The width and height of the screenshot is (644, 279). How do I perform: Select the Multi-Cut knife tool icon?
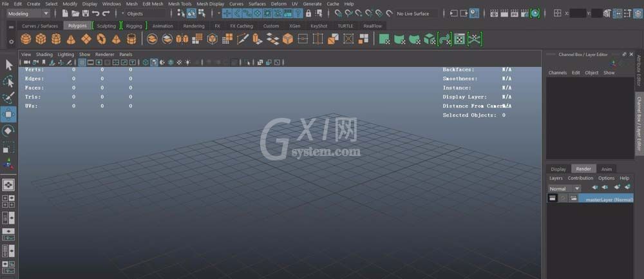tap(242, 39)
